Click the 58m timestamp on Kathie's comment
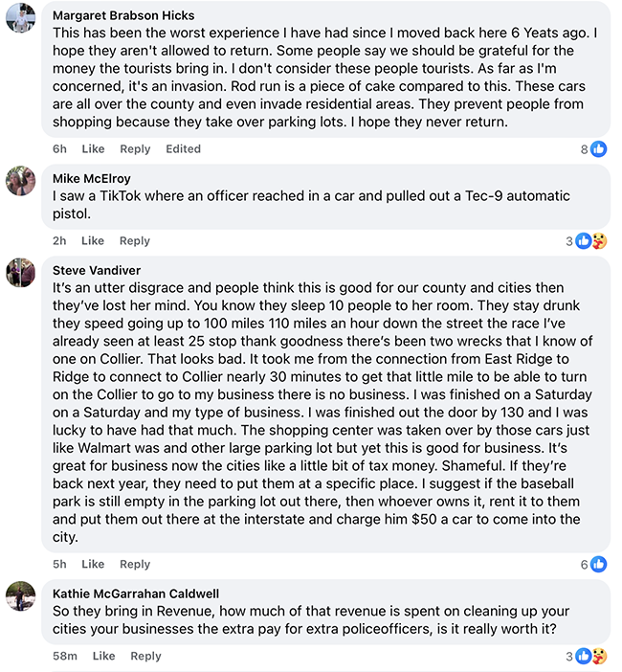The image size is (622, 672). click(65, 657)
